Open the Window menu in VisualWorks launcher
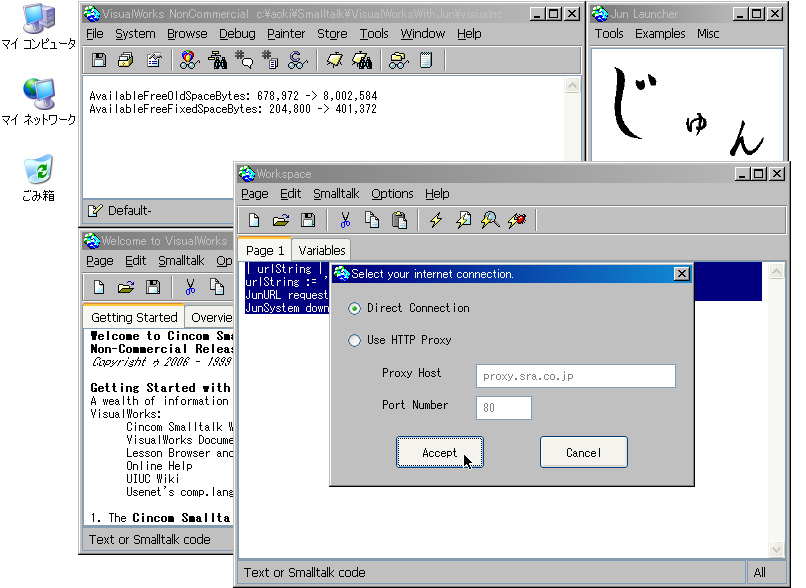Image resolution: width=806 pixels, height=588 pixels. pyautogui.click(x=423, y=34)
